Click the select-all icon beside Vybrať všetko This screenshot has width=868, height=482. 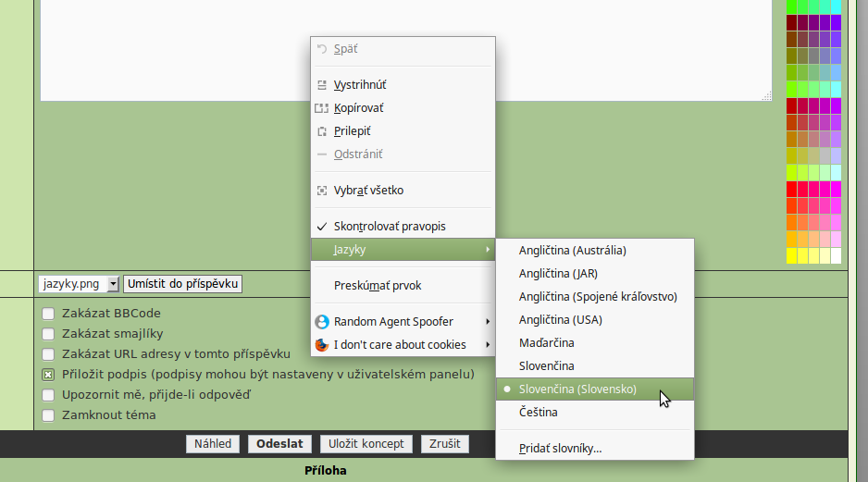pyautogui.click(x=322, y=191)
